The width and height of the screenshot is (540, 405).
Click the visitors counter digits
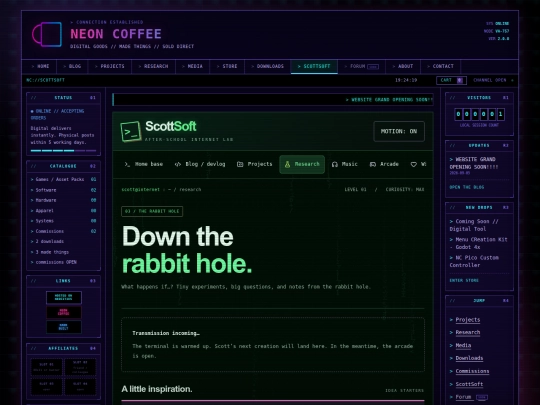coord(479,114)
